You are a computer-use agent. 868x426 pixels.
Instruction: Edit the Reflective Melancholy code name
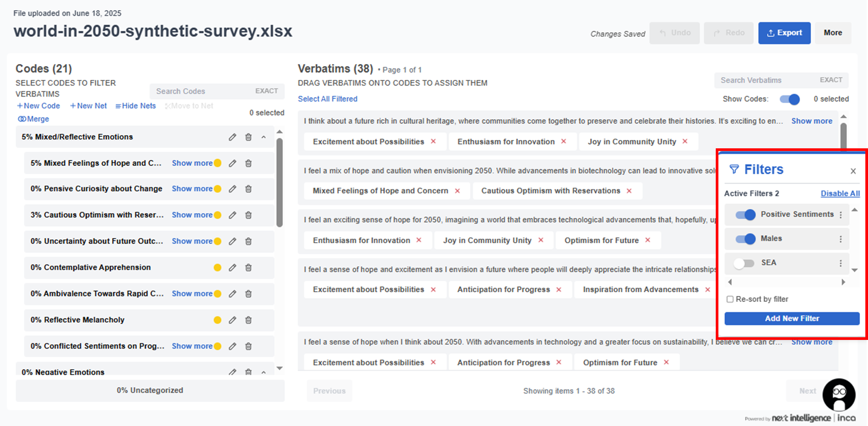coord(232,320)
